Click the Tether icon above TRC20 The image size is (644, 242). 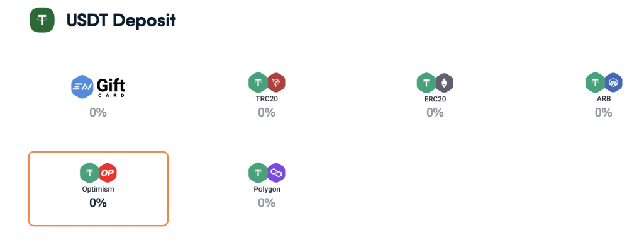(258, 83)
